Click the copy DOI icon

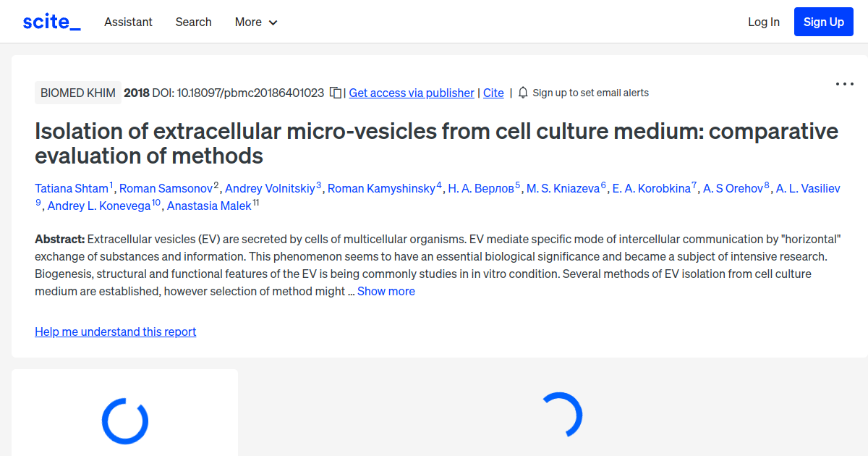334,93
